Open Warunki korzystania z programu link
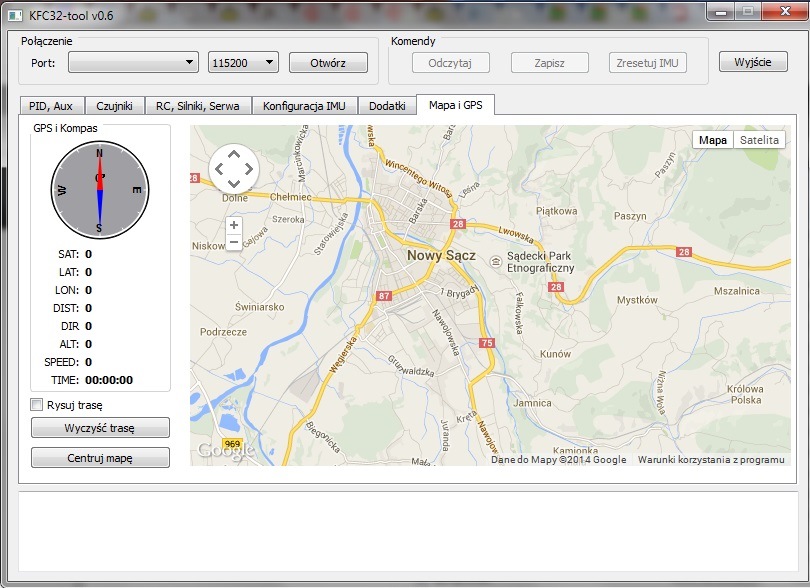 coord(710,460)
